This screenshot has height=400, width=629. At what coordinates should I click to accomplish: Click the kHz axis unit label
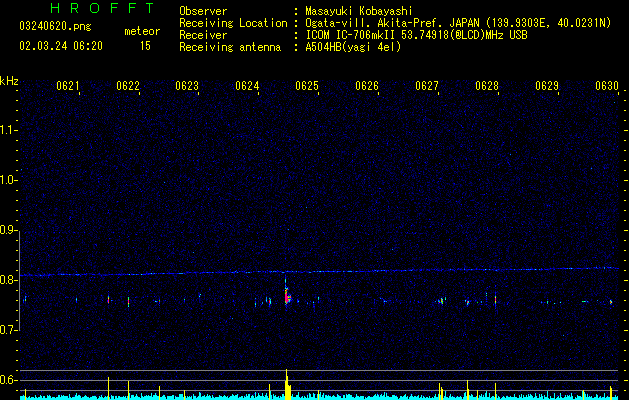[9, 81]
